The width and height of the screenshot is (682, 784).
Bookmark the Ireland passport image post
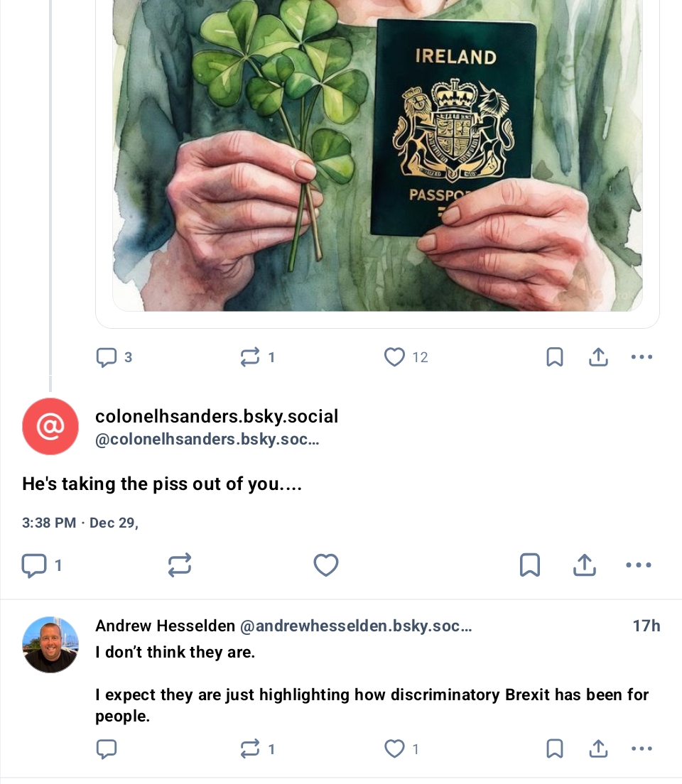pyautogui.click(x=554, y=357)
